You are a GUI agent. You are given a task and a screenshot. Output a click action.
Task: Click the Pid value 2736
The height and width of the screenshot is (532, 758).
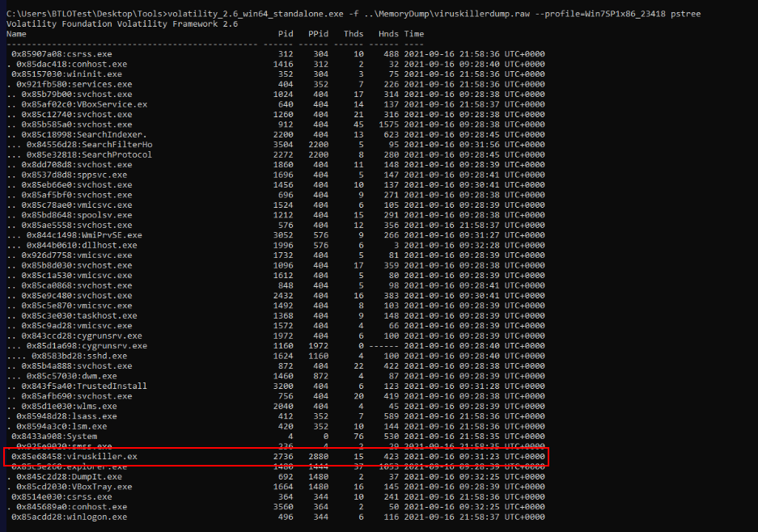click(x=283, y=457)
